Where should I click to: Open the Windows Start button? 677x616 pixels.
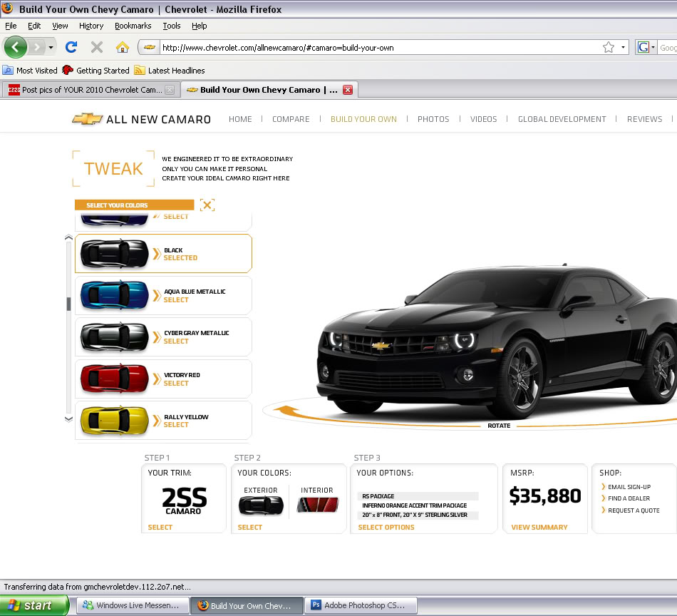coord(34,605)
